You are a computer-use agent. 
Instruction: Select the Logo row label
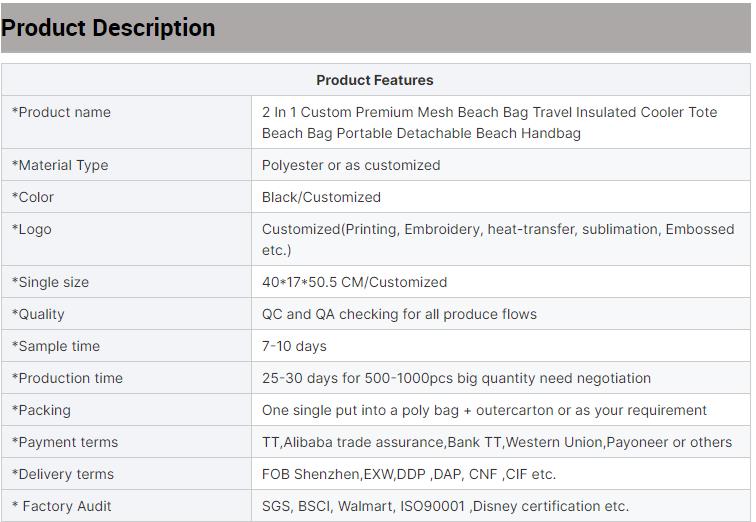tap(32, 229)
